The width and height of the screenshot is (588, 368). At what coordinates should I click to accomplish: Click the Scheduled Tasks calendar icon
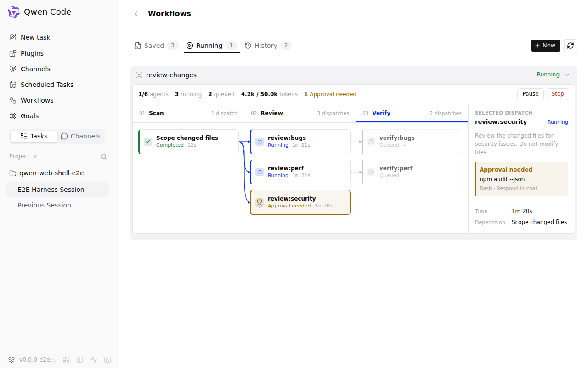13,85
